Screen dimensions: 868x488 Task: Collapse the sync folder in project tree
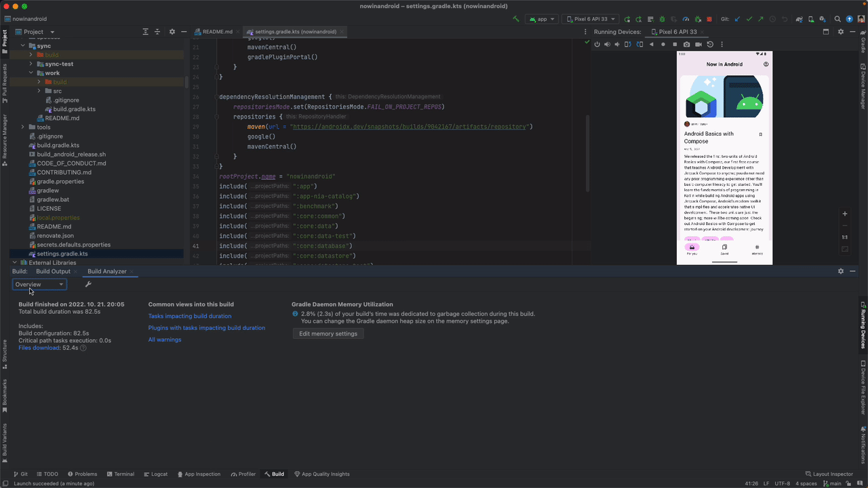pos(22,46)
